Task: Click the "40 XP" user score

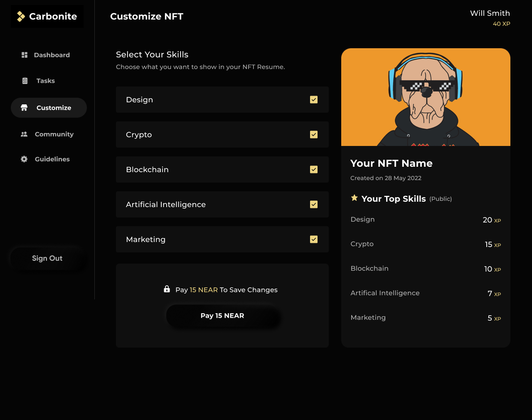Action: pyautogui.click(x=501, y=24)
